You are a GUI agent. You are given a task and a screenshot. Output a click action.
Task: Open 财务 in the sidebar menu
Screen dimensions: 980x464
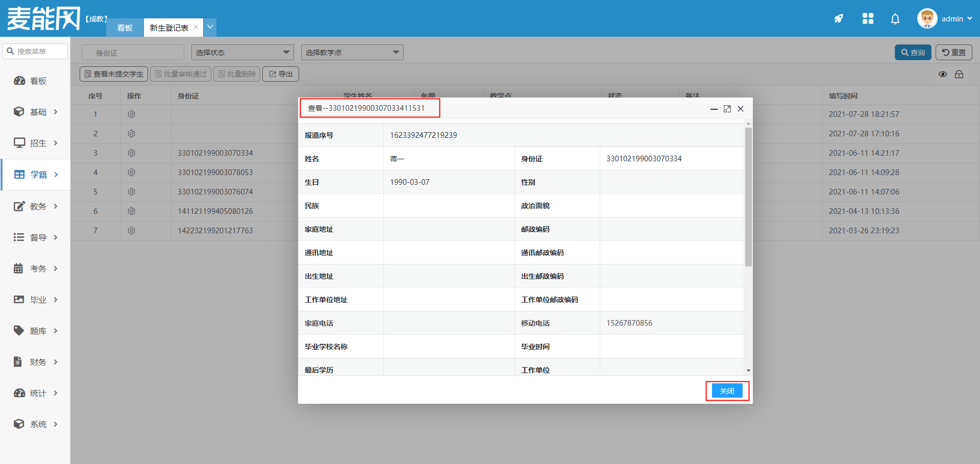click(x=36, y=362)
